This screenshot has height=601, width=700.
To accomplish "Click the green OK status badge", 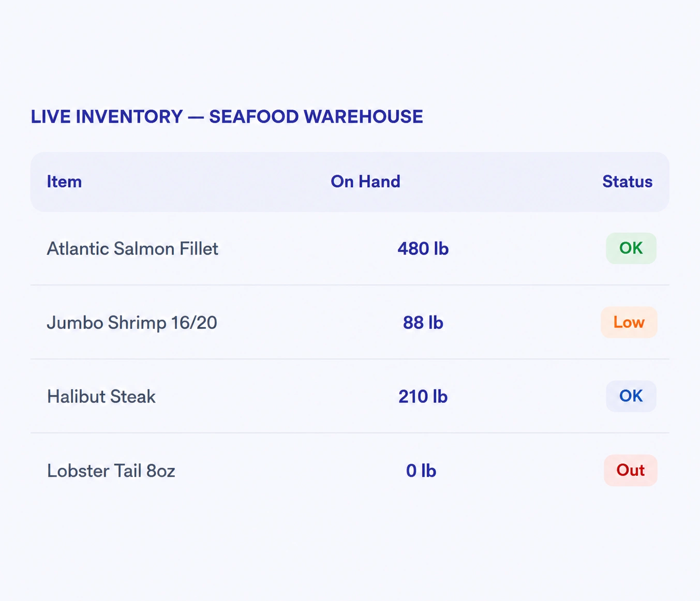I will pos(631,248).
